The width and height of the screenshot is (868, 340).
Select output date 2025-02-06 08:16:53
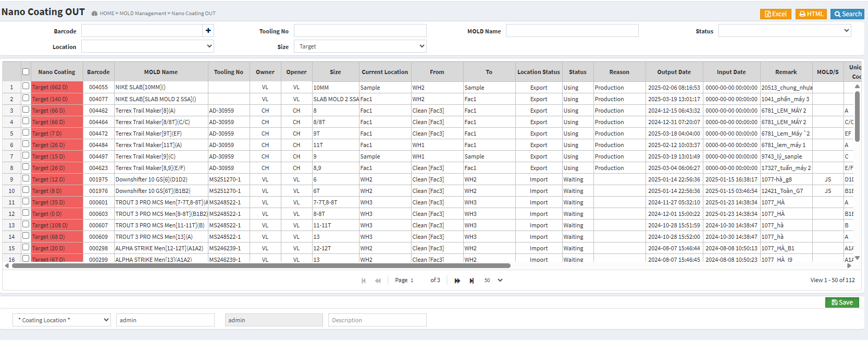point(674,88)
